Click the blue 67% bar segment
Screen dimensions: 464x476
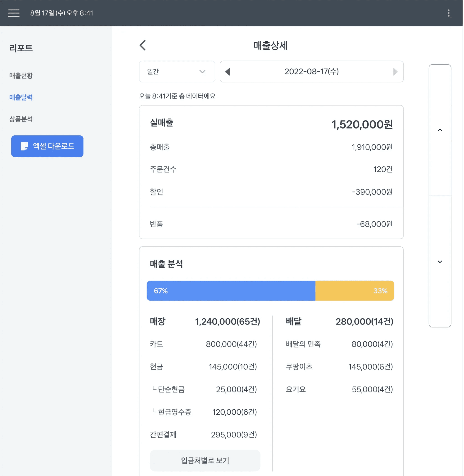(231, 291)
